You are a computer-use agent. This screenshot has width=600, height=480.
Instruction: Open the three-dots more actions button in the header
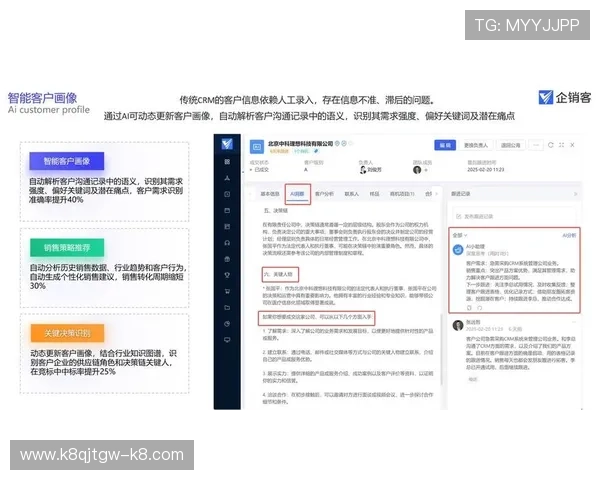pyautogui.click(x=536, y=145)
